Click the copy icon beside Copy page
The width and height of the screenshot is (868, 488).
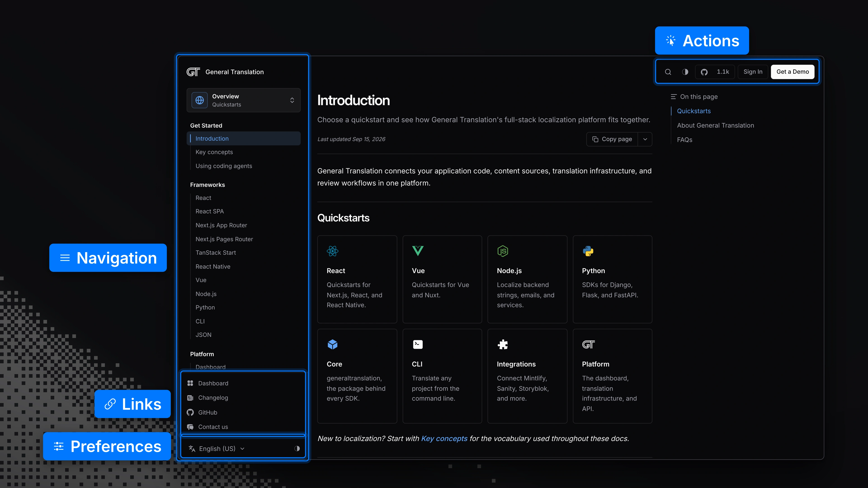pos(595,139)
